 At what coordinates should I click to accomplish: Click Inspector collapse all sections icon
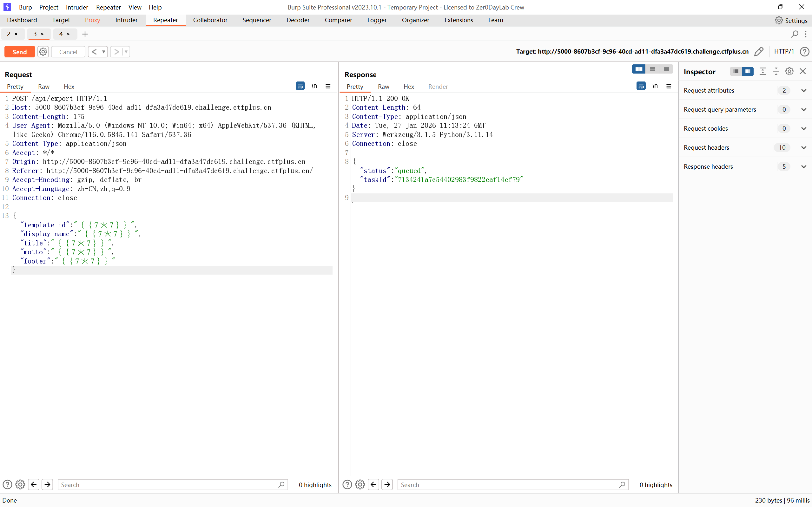coord(776,71)
